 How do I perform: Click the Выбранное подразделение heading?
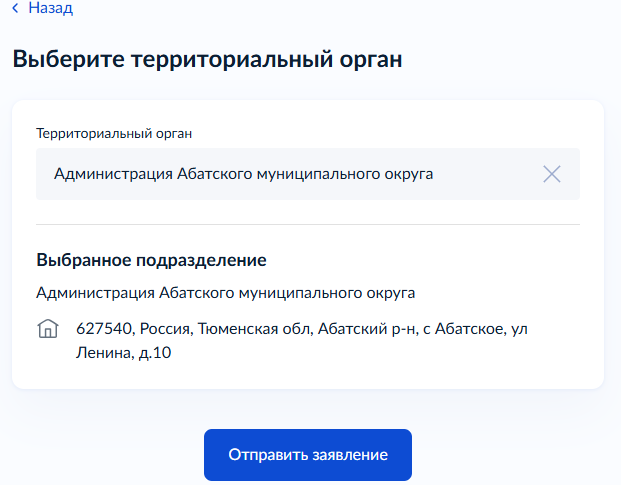[x=151, y=260]
